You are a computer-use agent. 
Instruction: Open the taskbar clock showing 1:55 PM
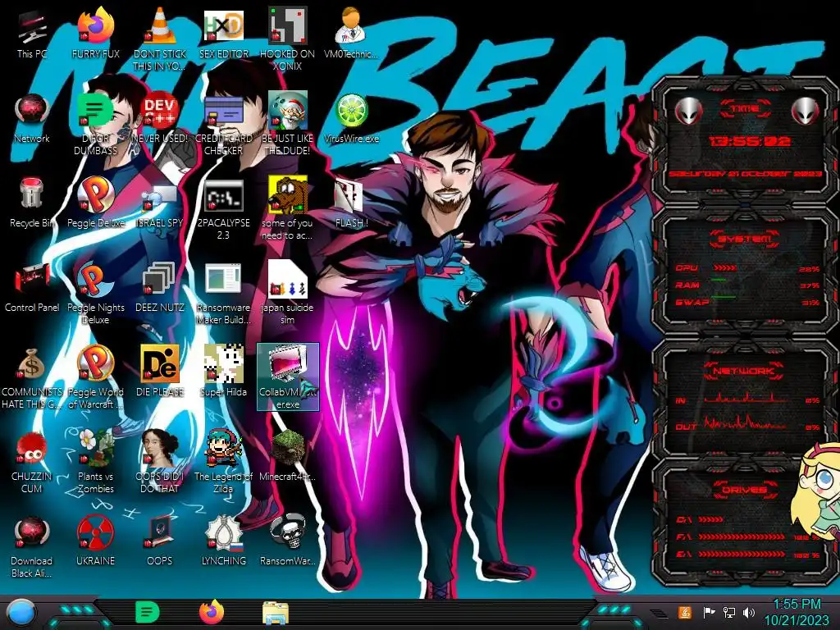pos(796,613)
